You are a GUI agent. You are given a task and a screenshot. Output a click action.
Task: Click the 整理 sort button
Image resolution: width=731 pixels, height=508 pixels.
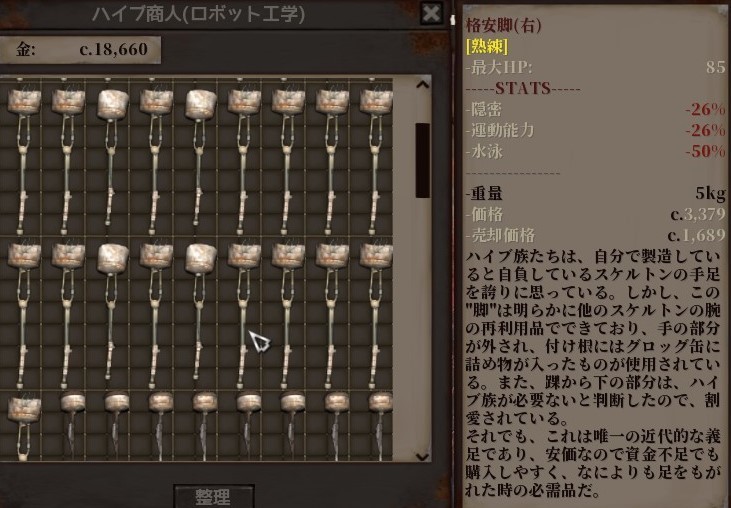(214, 496)
